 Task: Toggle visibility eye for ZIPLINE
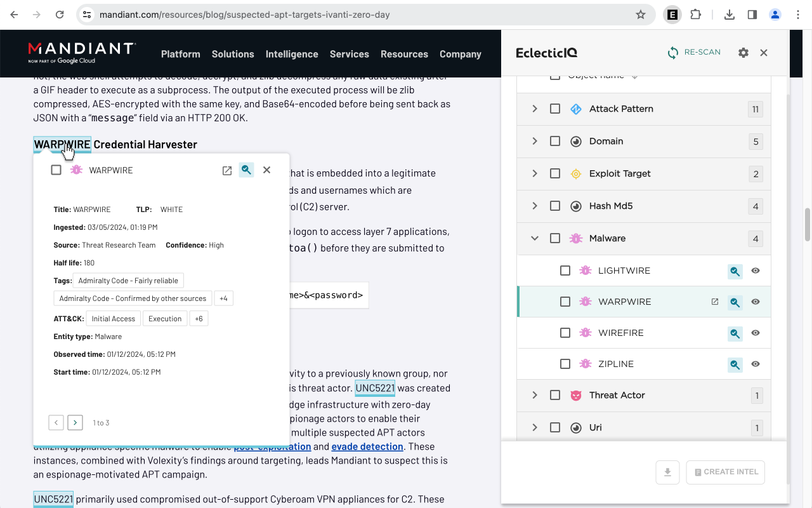coord(756,364)
